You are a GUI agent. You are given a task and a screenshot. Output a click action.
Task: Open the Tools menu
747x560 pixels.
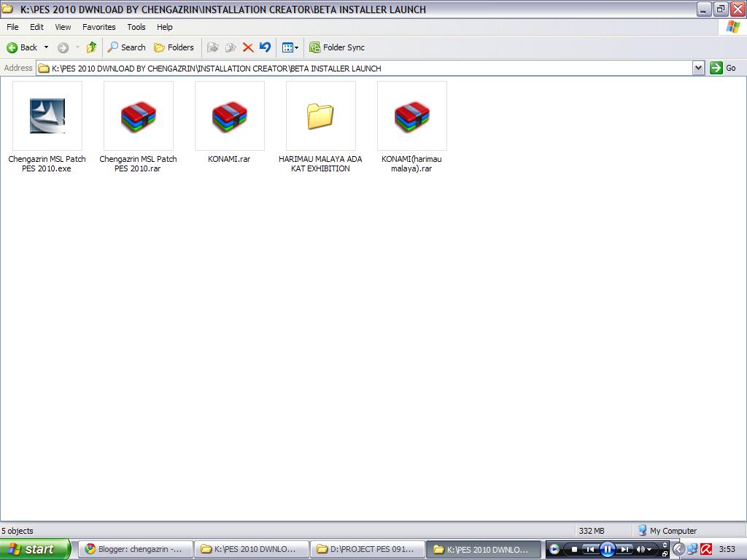point(136,27)
